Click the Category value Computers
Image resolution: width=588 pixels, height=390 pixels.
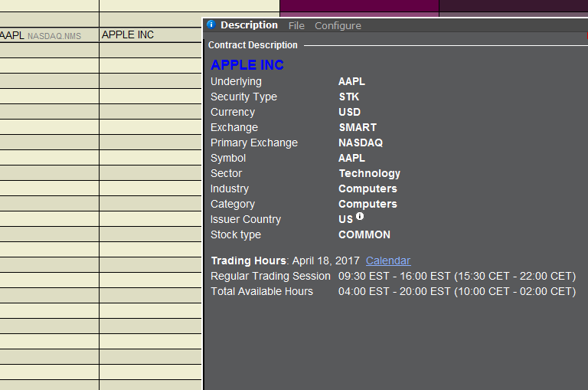point(367,205)
